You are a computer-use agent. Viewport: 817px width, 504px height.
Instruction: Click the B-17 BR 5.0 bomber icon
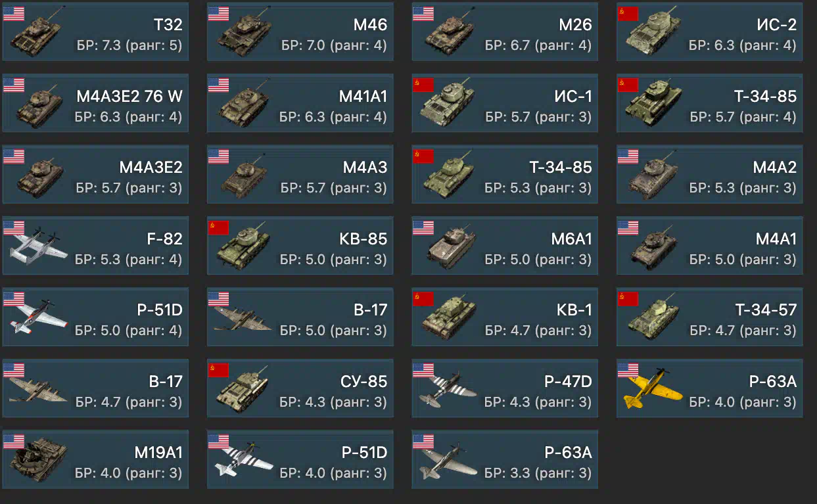(242, 318)
